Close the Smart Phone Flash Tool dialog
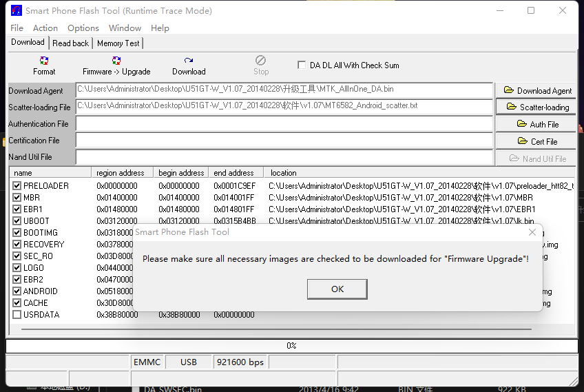Screen dimensions: 584x392 [x=532, y=232]
